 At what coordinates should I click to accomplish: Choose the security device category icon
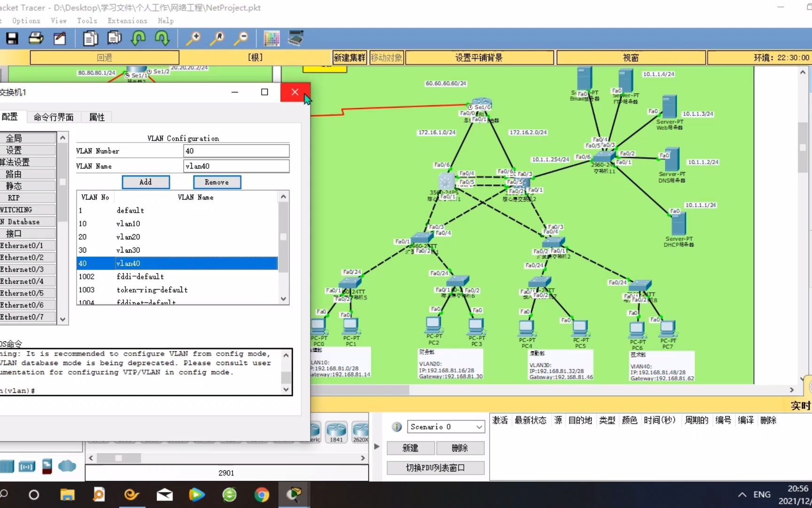click(47, 467)
